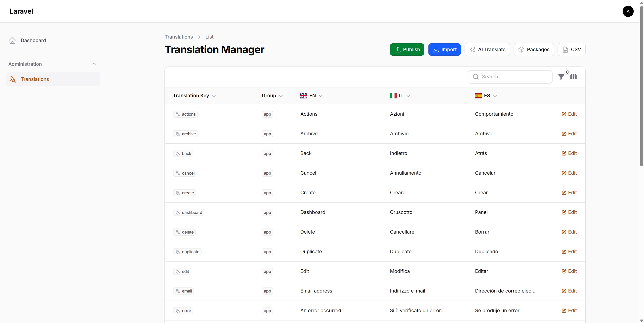Click the magnifier icon in the search bar
644x323 pixels.
[476, 77]
